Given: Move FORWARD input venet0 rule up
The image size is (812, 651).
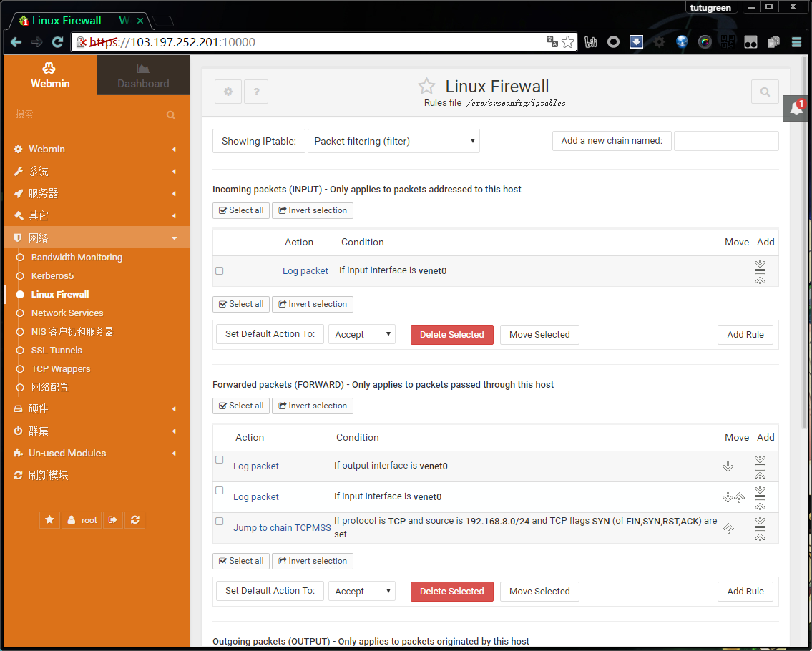Looking at the screenshot, I should [x=740, y=497].
